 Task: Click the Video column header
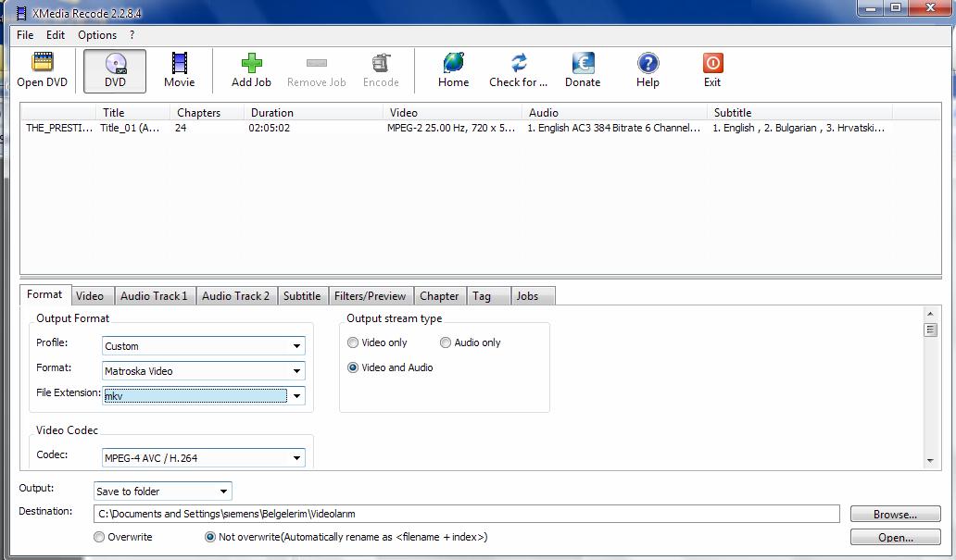pyautogui.click(x=452, y=113)
